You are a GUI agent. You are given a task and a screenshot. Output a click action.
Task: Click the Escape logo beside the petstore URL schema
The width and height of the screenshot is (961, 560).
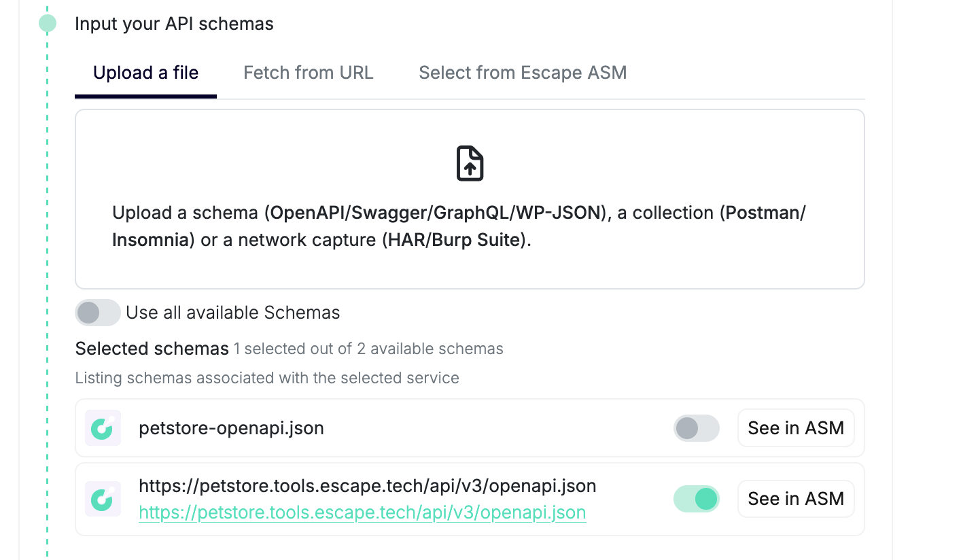click(103, 499)
